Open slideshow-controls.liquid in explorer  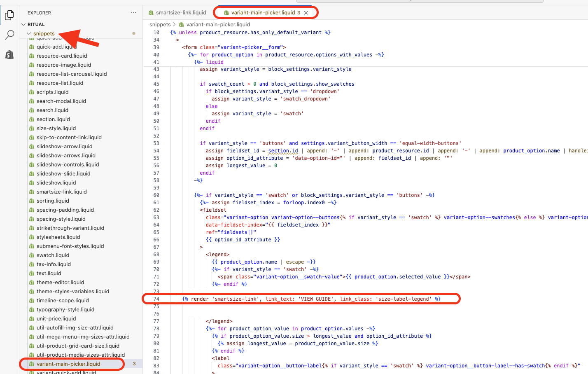click(x=68, y=165)
